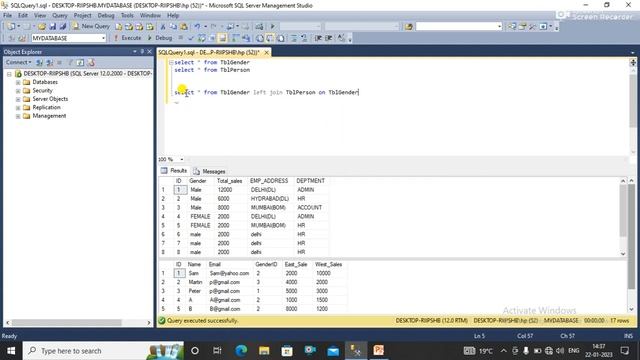This screenshot has height=360, width=640.
Task: Close the SQLQuery1.sql tab
Action: pos(266,52)
